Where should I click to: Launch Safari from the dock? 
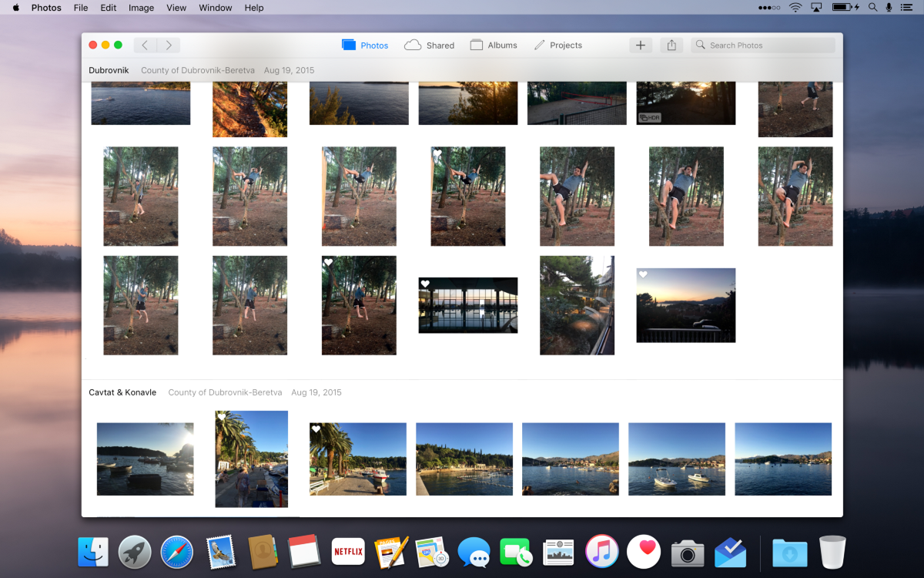177,552
